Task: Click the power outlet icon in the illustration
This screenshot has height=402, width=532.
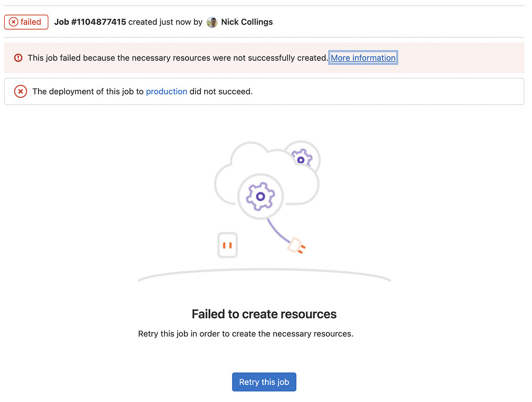Action: click(227, 245)
